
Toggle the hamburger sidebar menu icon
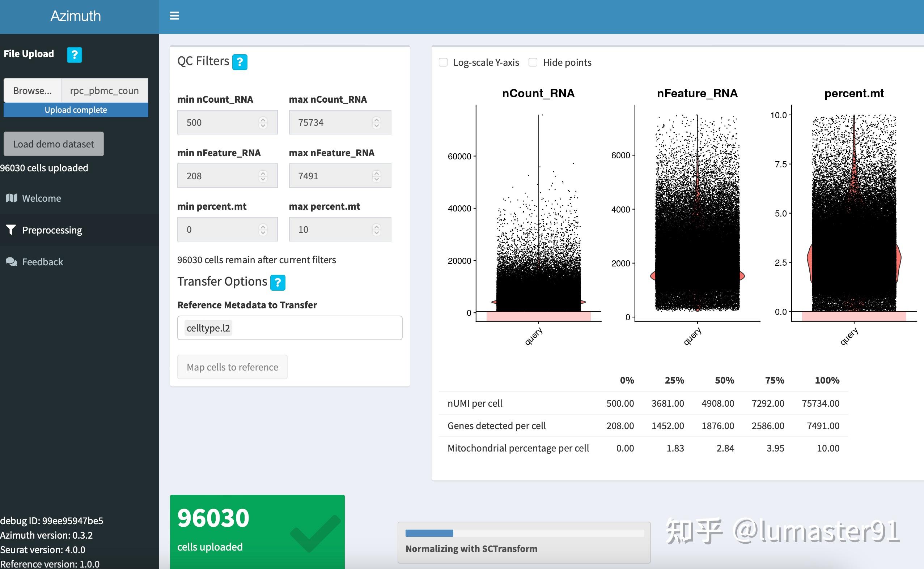tap(174, 16)
